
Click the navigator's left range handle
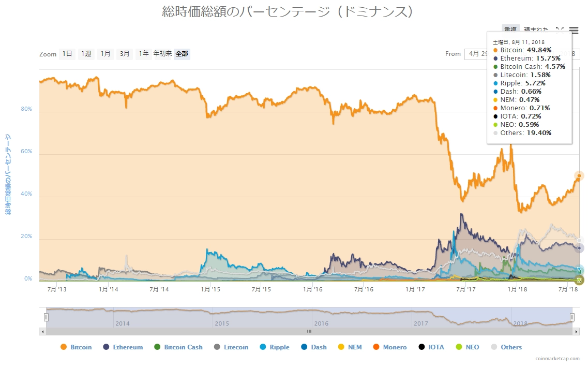[46, 317]
